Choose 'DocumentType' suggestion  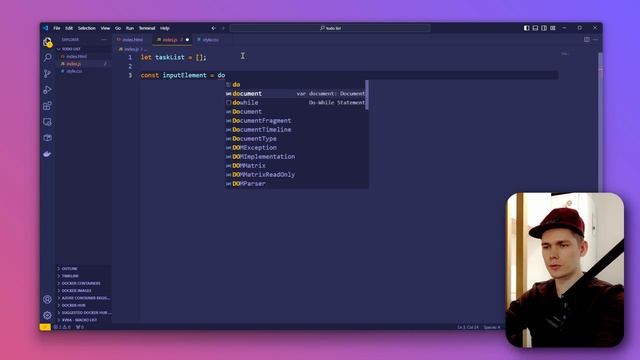[x=297, y=138]
